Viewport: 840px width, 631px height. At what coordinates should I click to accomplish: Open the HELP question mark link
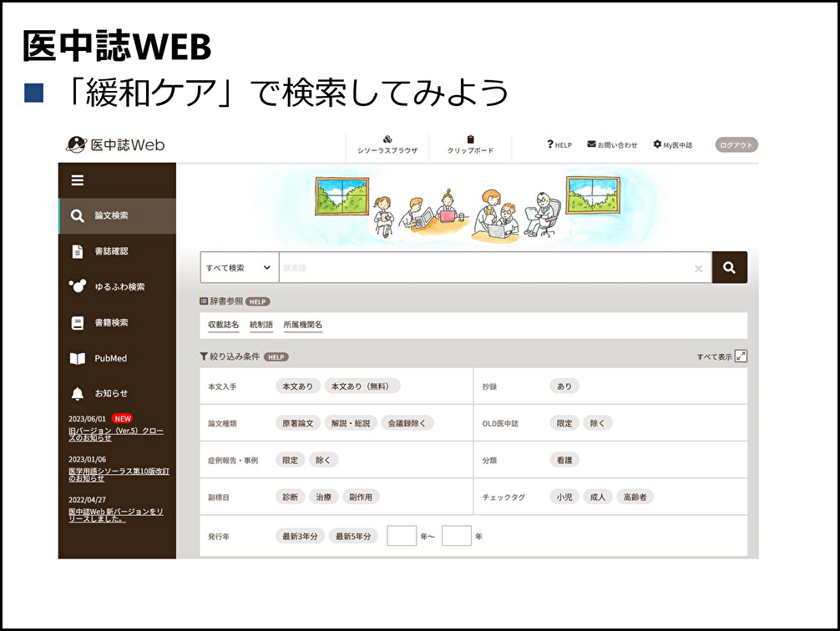point(559,144)
